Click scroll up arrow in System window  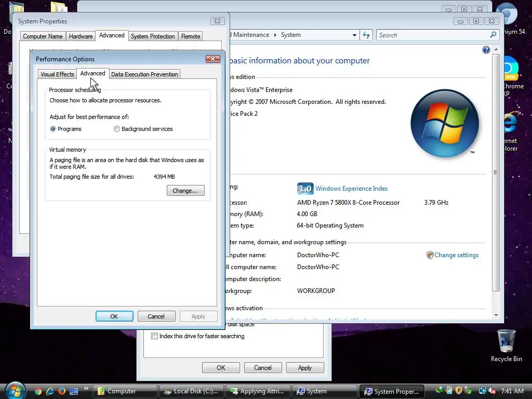click(496, 49)
